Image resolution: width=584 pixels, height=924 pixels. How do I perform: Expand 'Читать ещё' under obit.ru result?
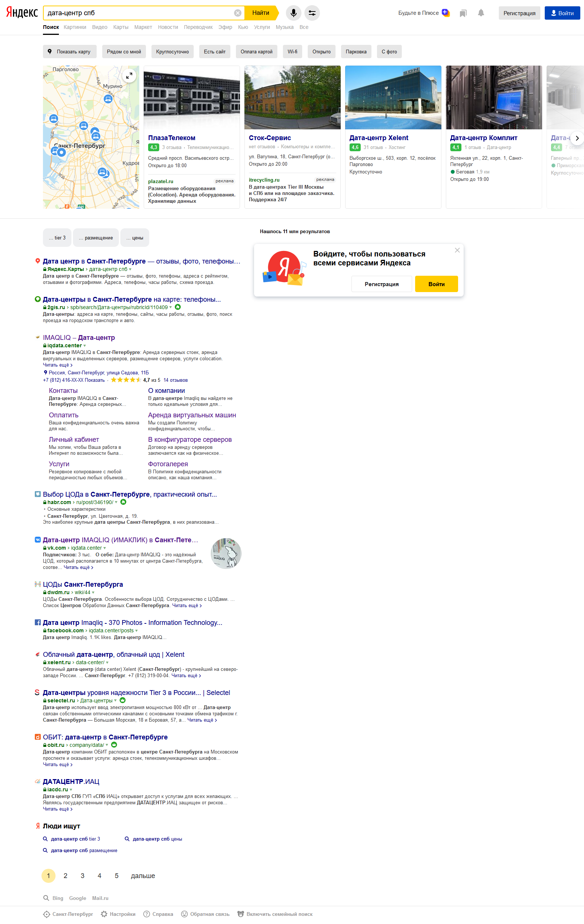57,764
